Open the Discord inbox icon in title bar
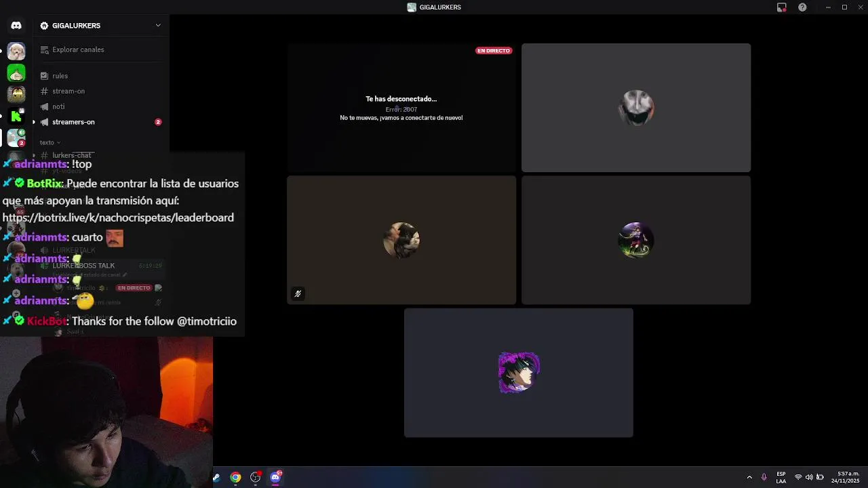Viewport: 868px width, 488px height. (782, 7)
